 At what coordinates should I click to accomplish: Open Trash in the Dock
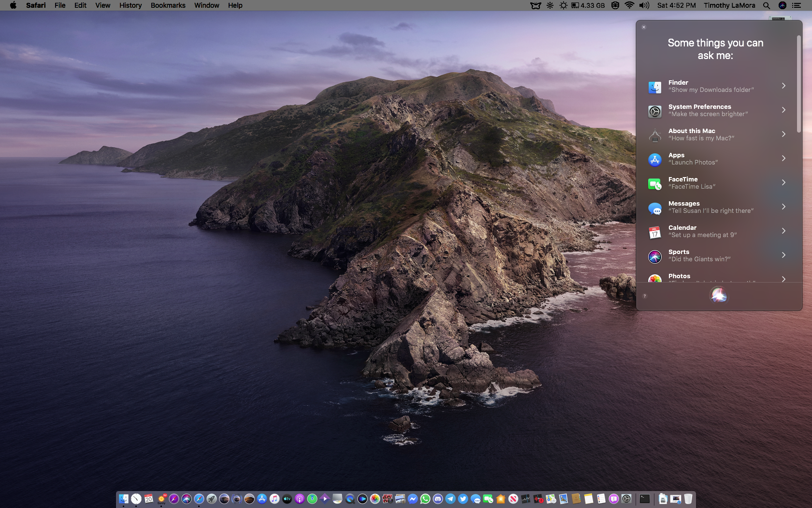[688, 499]
